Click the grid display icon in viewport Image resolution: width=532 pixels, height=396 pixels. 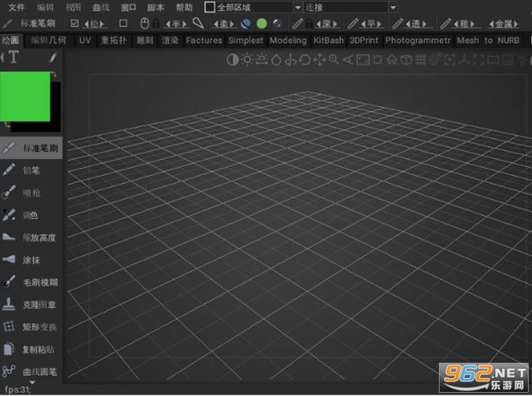(x=420, y=61)
